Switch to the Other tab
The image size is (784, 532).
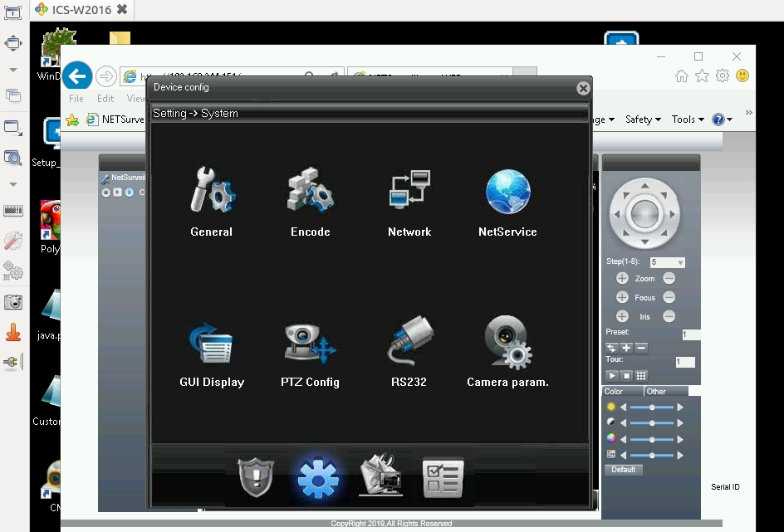click(656, 391)
